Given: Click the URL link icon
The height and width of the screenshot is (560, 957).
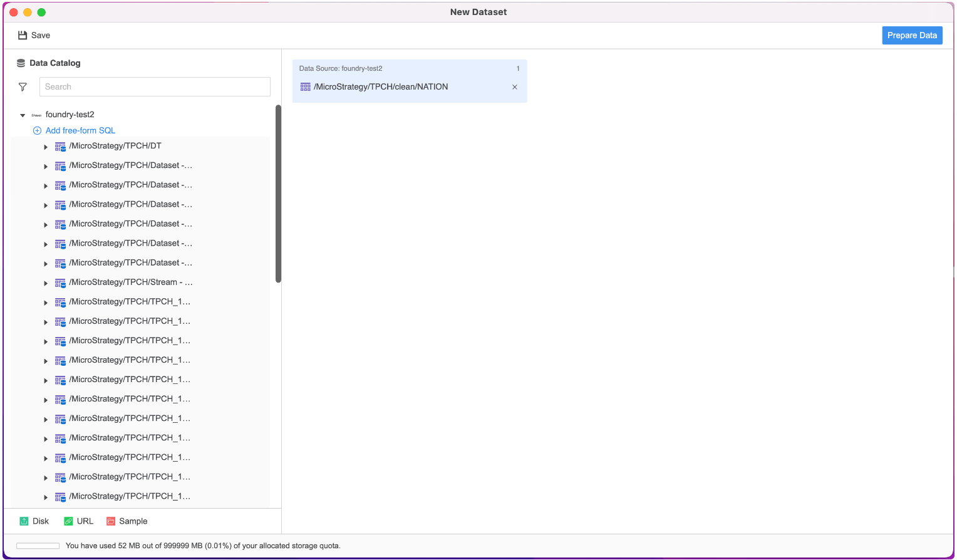Looking at the screenshot, I should coord(68,521).
